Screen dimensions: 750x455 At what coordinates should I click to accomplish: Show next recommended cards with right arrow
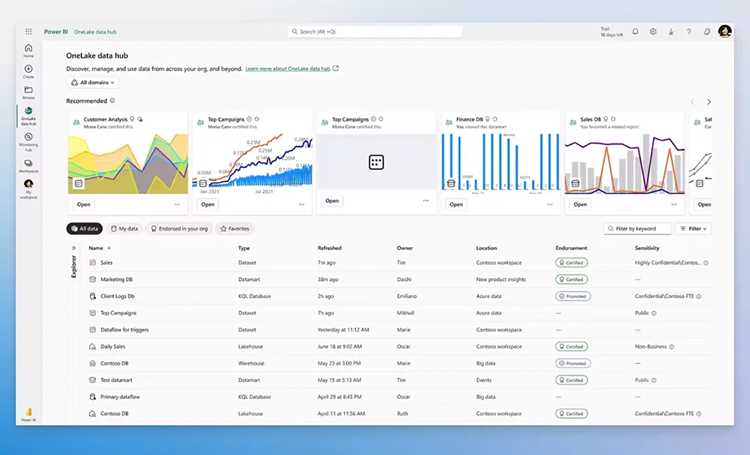pos(708,102)
